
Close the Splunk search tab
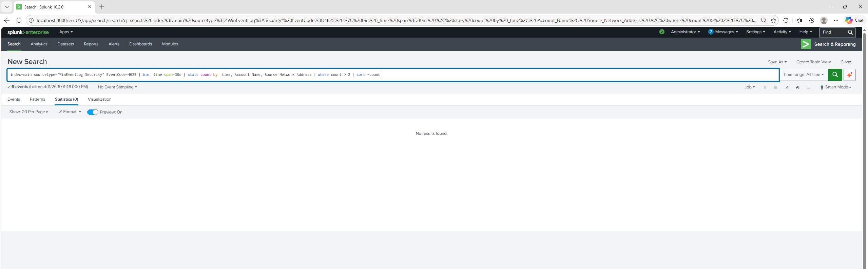(x=90, y=7)
